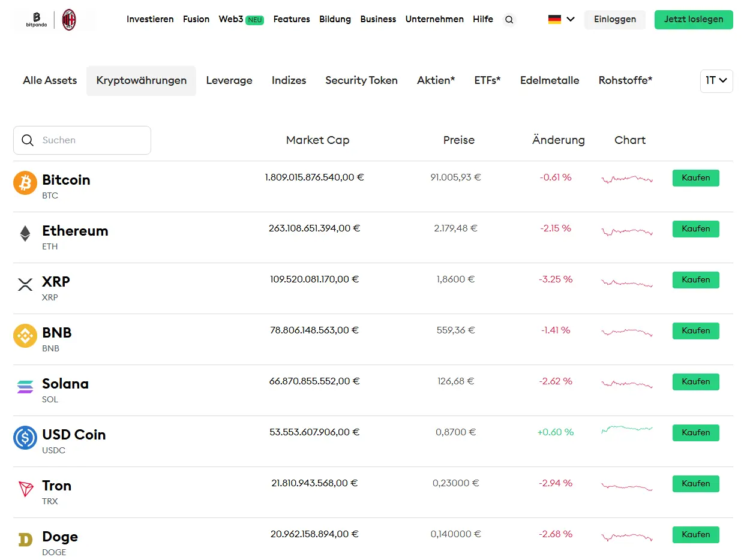The width and height of the screenshot is (750, 560).
Task: Click Kaufen for Ethereum
Action: [696, 229]
